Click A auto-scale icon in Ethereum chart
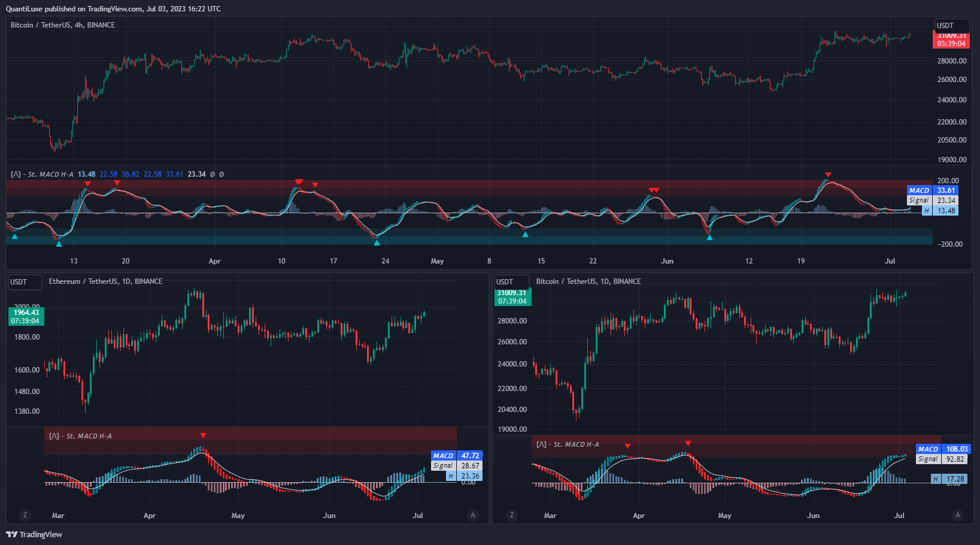 473,515
